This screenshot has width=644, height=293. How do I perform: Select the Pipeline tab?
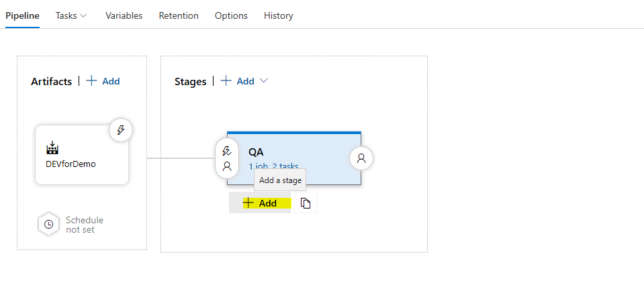(x=23, y=15)
